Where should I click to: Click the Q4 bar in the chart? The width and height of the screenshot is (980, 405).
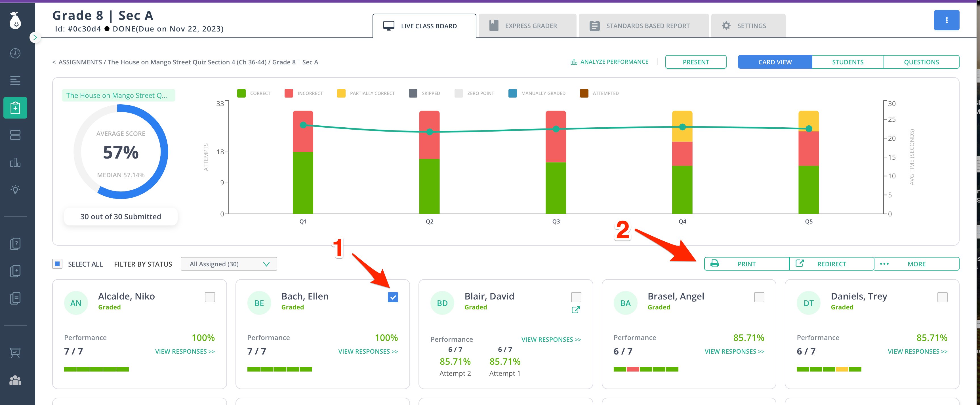(682, 163)
